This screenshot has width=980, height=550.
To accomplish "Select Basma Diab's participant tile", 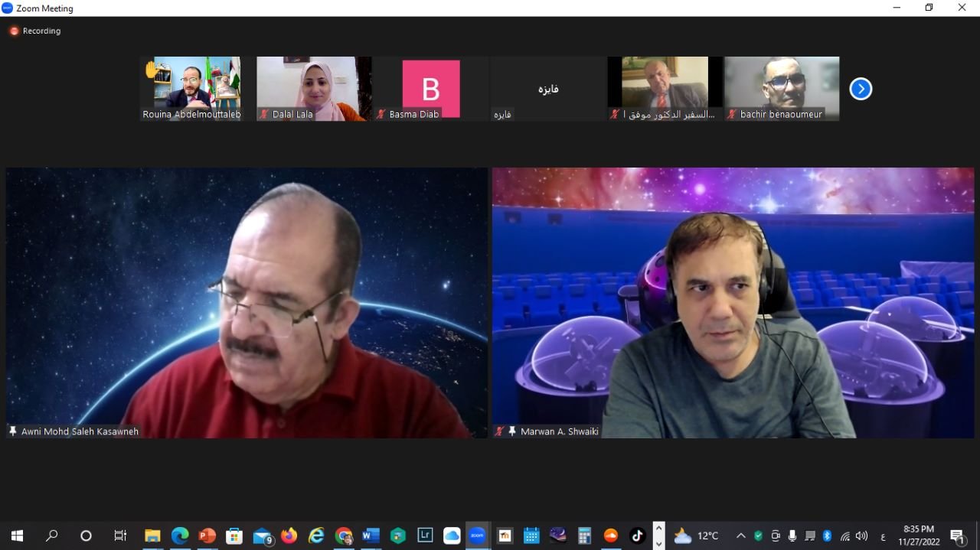I will coord(431,89).
